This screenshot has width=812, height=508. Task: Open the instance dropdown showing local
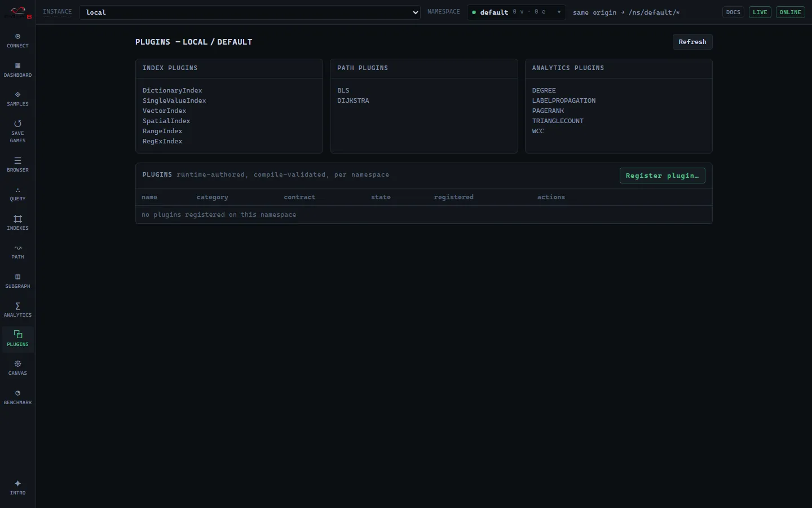pos(250,12)
